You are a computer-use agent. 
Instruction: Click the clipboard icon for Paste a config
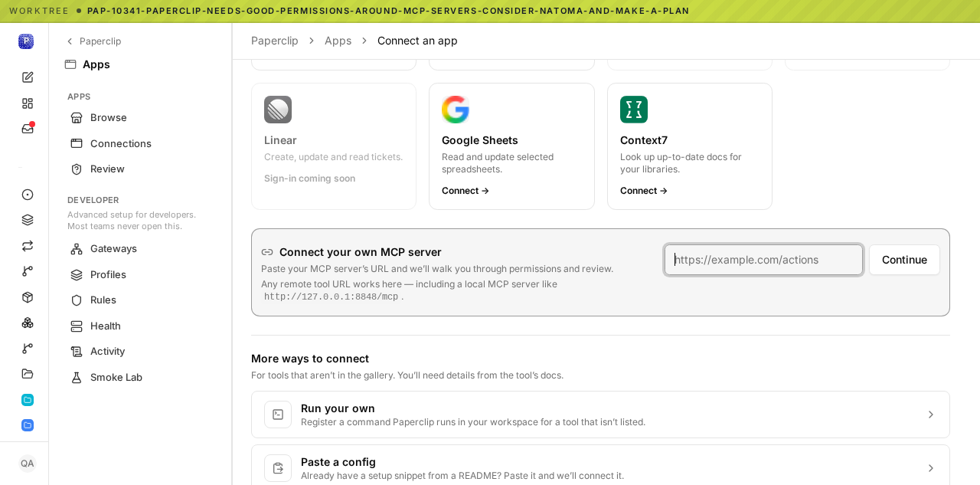click(x=278, y=468)
